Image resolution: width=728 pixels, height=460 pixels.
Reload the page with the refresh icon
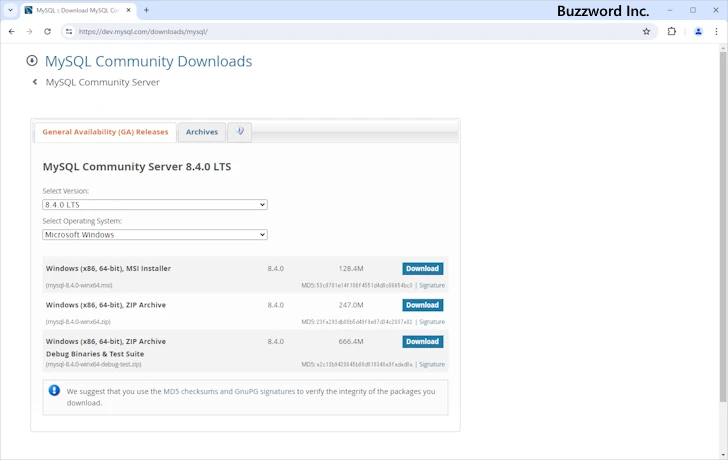coord(47,31)
